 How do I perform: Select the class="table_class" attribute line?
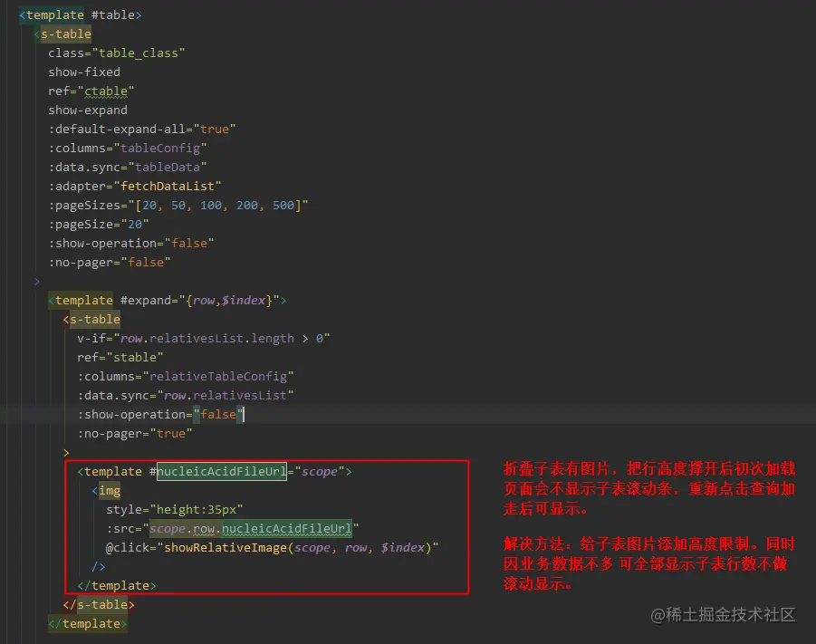click(x=117, y=53)
